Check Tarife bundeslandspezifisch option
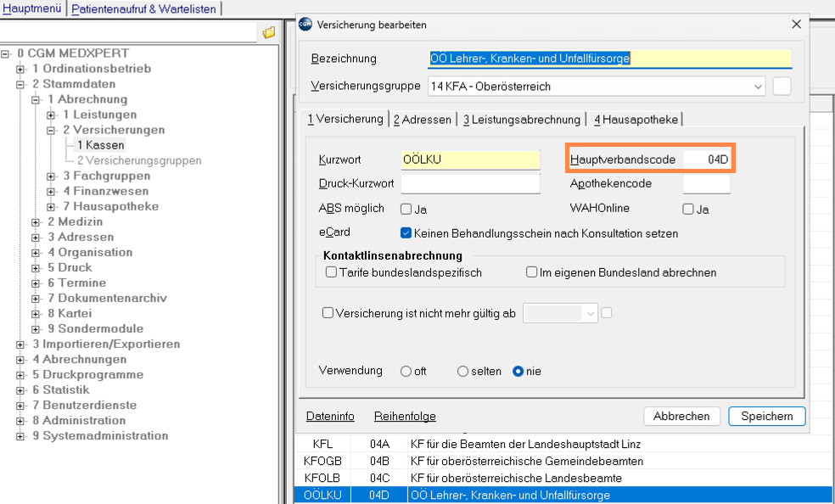Viewport: 835px width, 504px height. point(332,272)
